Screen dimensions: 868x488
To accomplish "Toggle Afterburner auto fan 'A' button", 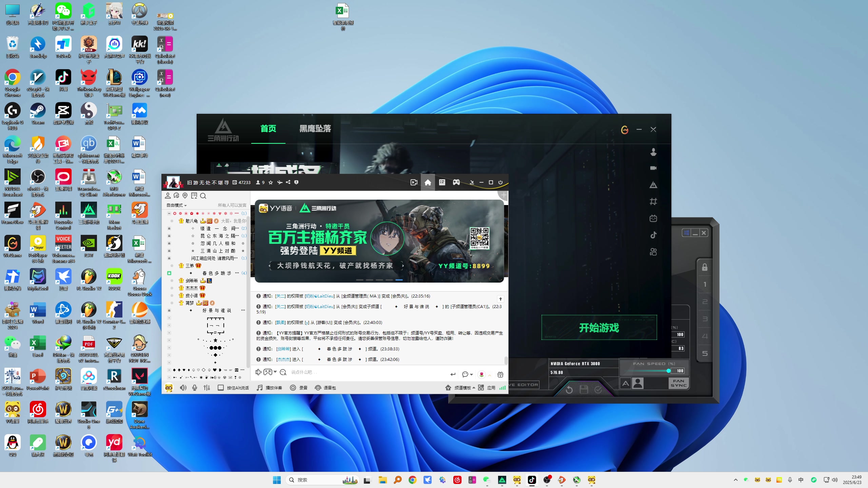I will click(626, 383).
